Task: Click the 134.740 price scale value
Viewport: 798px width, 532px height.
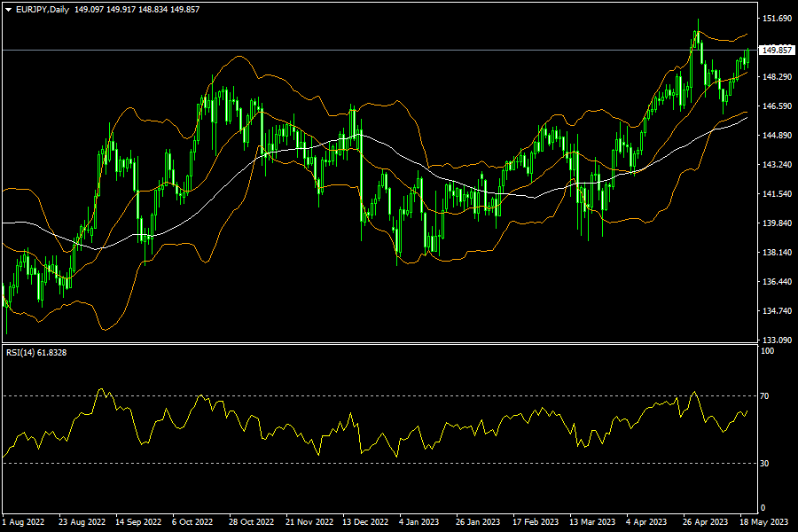Action: [x=777, y=310]
